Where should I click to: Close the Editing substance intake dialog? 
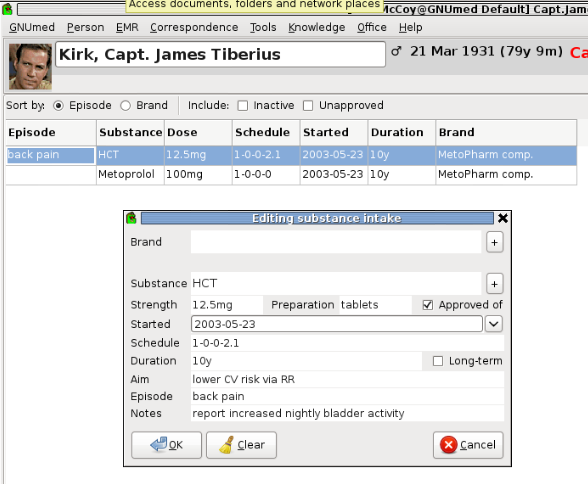click(x=502, y=218)
